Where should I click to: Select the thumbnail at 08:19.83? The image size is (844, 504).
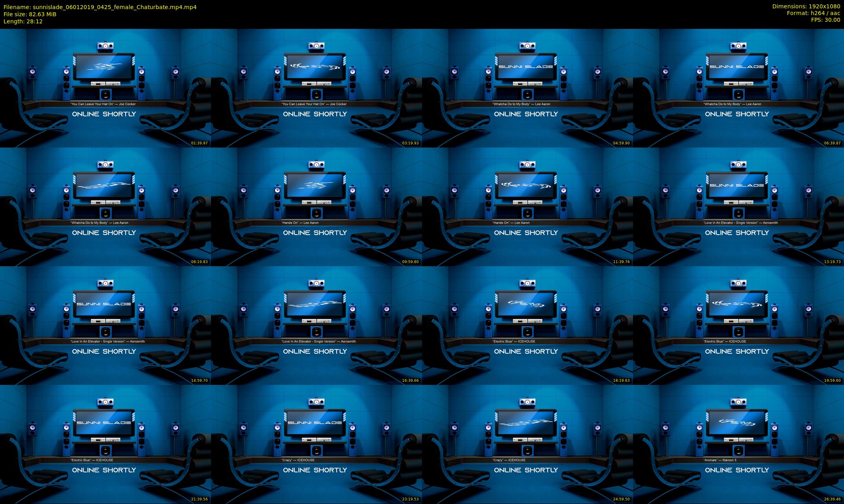point(105,207)
